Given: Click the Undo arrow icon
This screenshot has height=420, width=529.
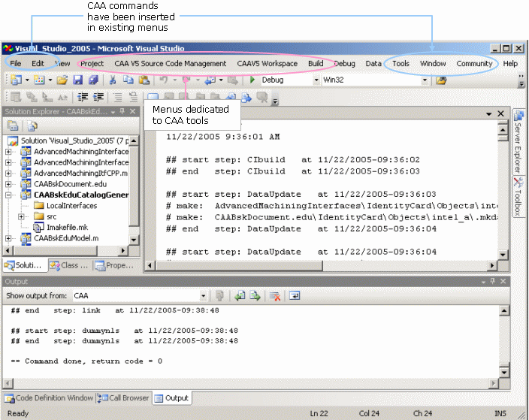Looking at the screenshot, I should pos(164,80).
